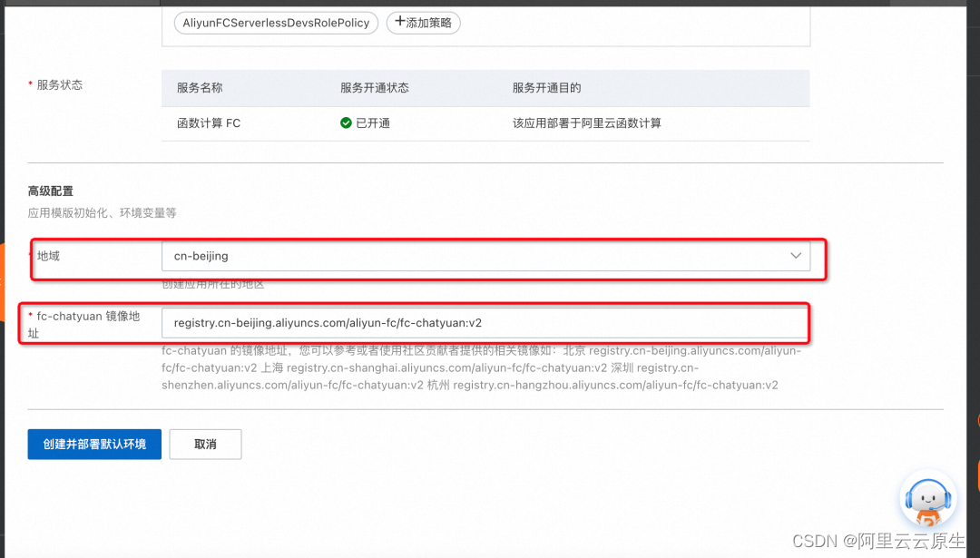Click the 服务开通目的 column header
Viewport: 980px width, 558px height.
click(547, 88)
